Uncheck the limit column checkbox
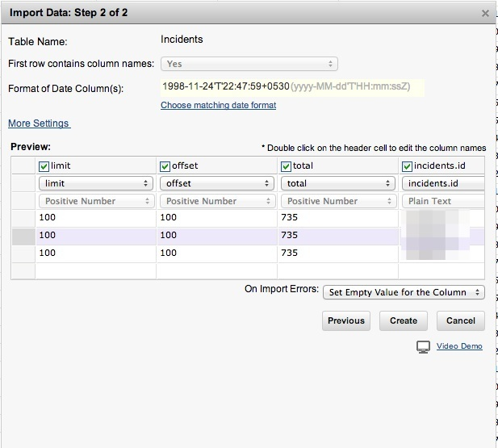This screenshot has width=498, height=448. (44, 165)
